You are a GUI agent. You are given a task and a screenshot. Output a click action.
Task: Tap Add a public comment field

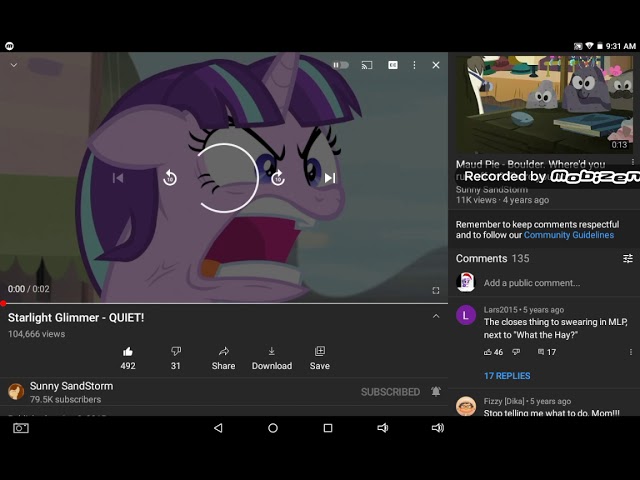(531, 283)
